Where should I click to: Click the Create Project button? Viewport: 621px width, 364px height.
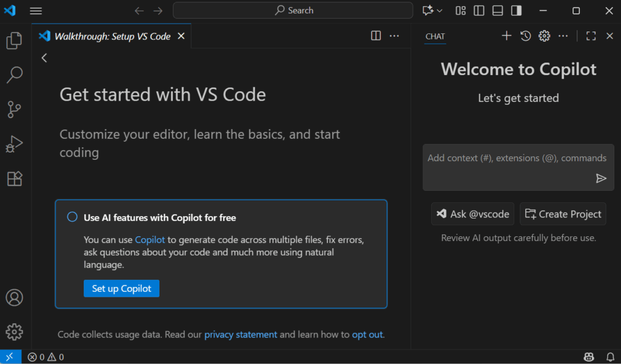[563, 214]
